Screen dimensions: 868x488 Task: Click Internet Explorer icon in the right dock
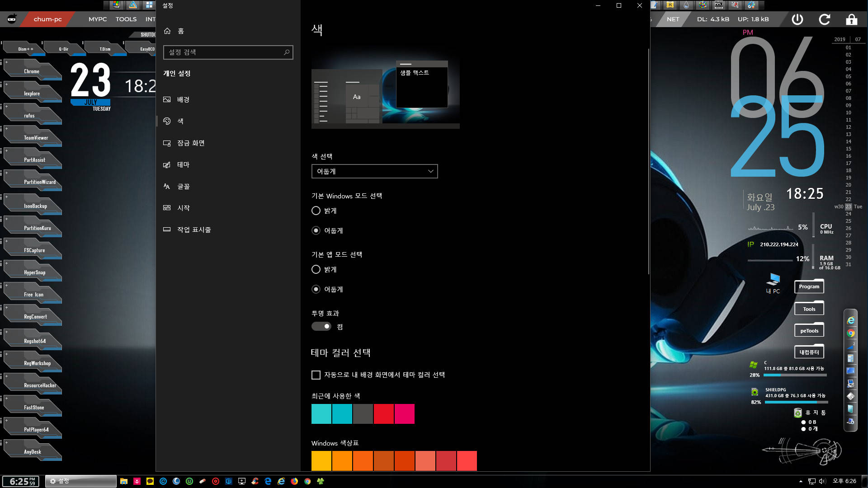pyautogui.click(x=851, y=320)
